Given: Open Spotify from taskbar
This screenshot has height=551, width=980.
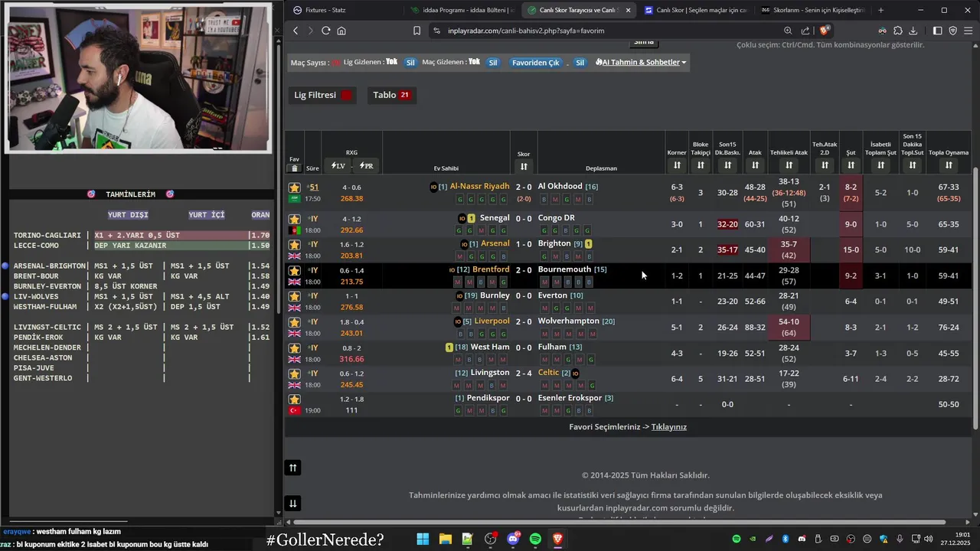Looking at the screenshot, I should click(535, 539).
